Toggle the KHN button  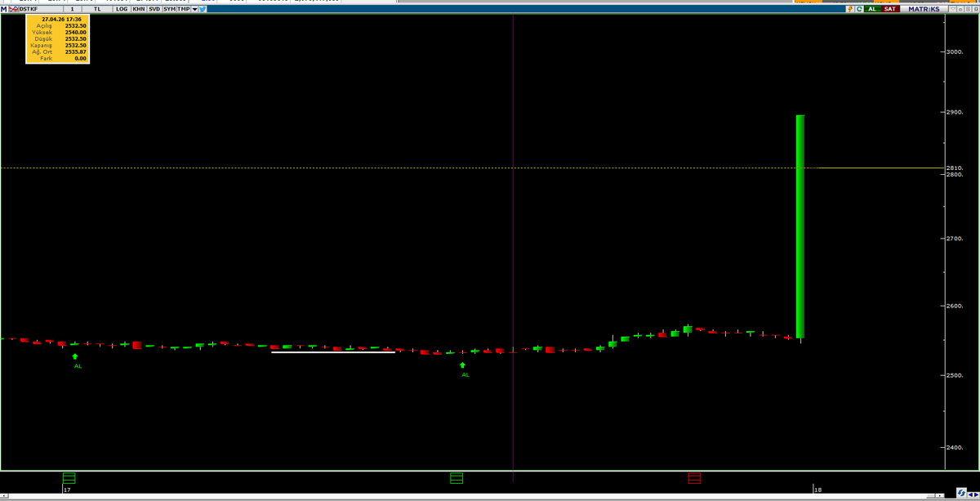[x=138, y=9]
